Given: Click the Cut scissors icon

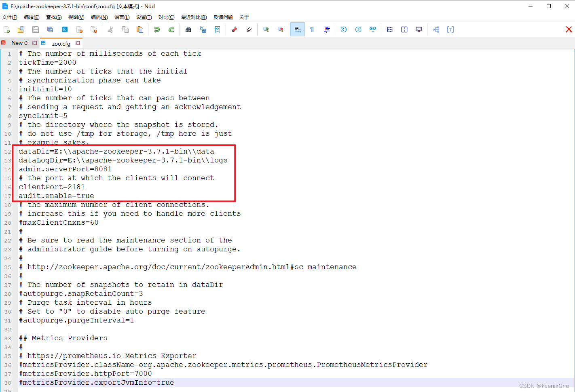Looking at the screenshot, I should click(x=111, y=30).
